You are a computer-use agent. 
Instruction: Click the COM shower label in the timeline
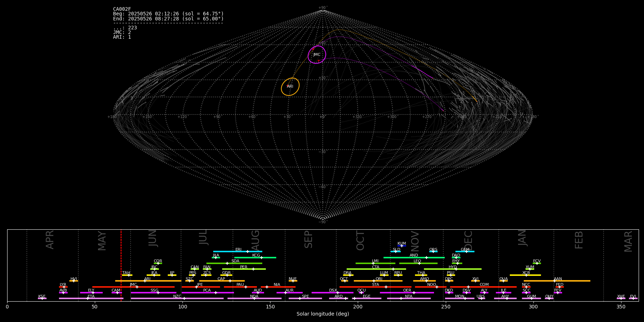[x=484, y=285]
